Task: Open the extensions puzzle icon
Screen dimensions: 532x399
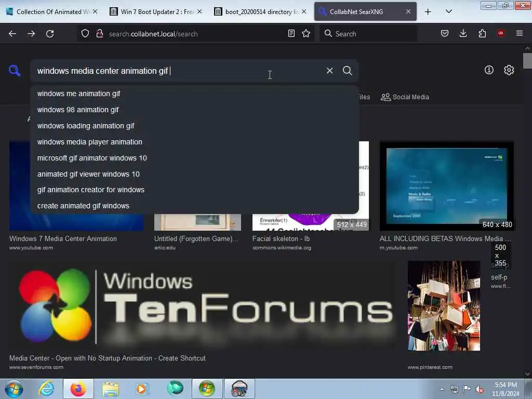Action: pos(482,33)
